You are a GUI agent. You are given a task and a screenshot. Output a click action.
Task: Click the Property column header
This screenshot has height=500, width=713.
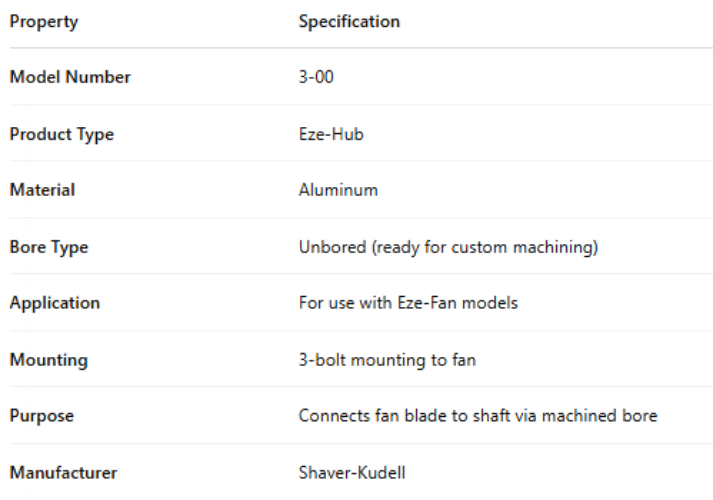(x=43, y=21)
